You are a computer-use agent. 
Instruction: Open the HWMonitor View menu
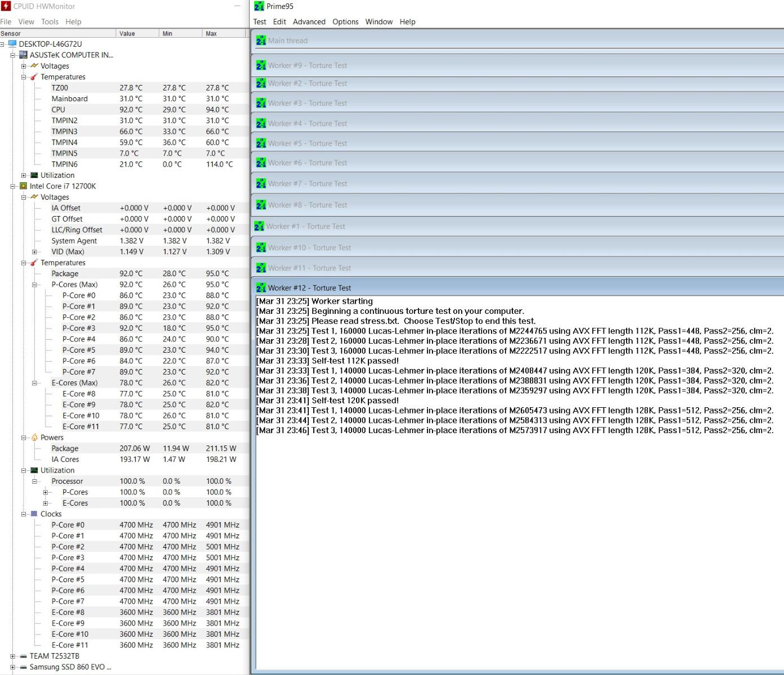coord(26,22)
